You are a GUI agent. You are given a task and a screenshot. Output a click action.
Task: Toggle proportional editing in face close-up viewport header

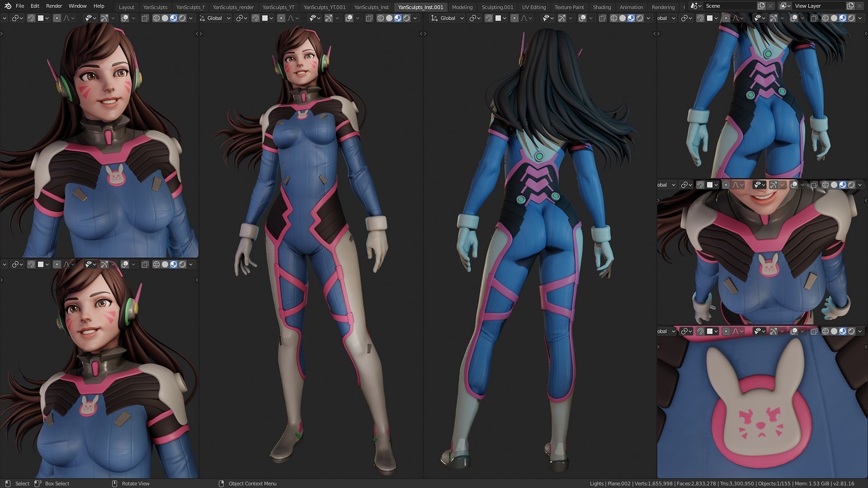57,18
